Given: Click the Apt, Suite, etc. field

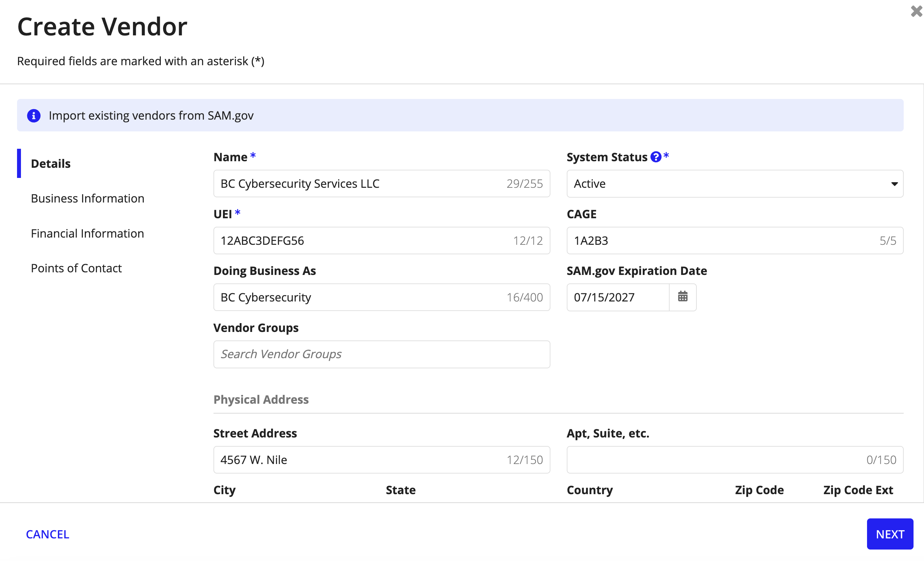Looking at the screenshot, I should coord(735,460).
